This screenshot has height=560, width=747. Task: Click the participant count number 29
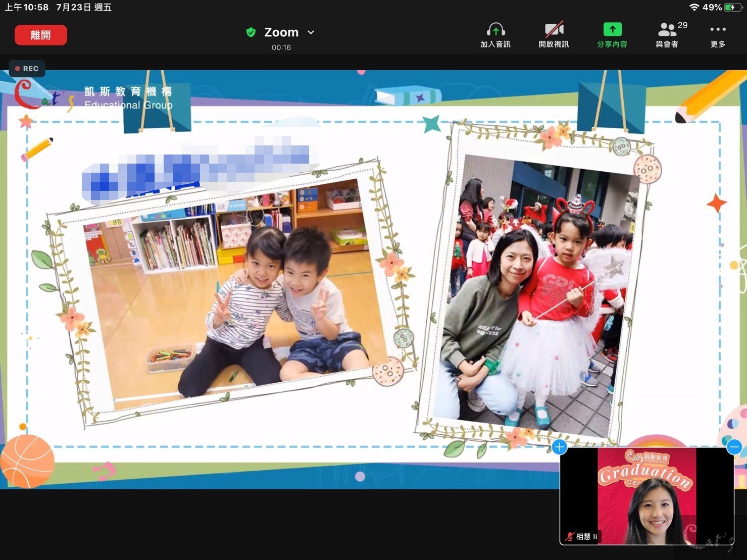[682, 25]
